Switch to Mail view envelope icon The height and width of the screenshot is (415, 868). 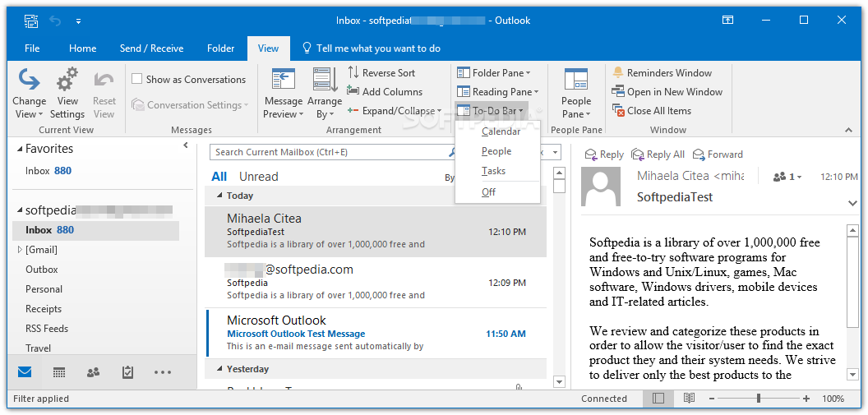tap(25, 372)
